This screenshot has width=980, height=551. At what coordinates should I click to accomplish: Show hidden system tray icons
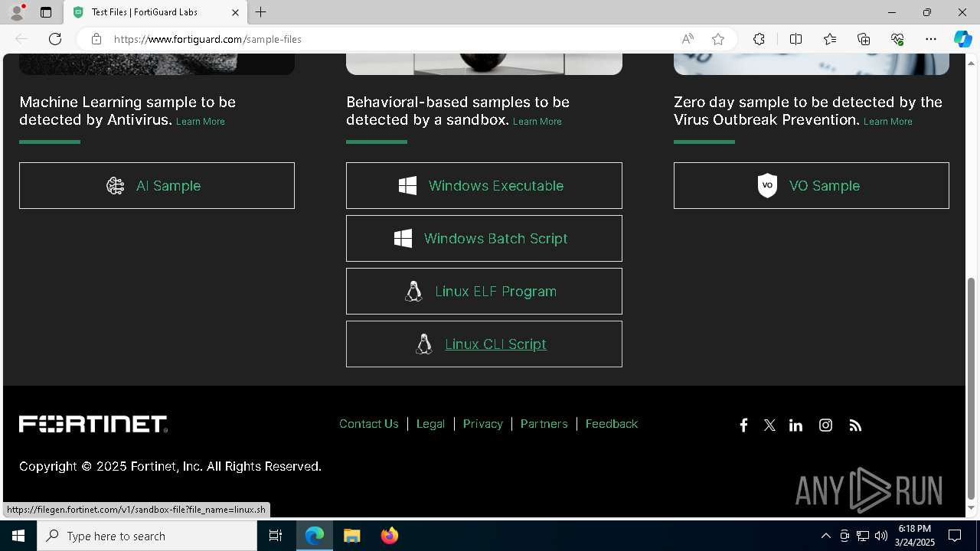click(825, 536)
